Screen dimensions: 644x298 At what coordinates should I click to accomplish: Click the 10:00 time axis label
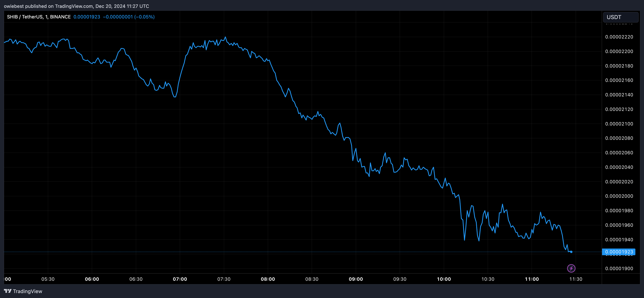(x=444, y=279)
